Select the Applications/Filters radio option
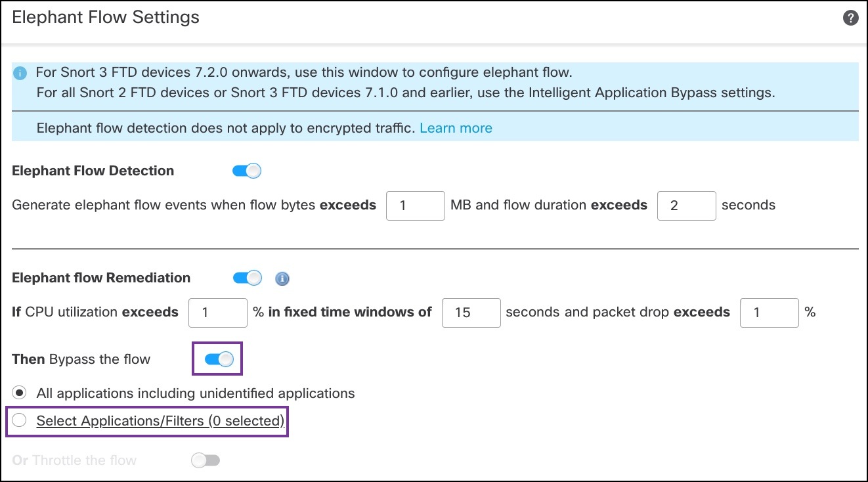Image resolution: width=868 pixels, height=482 pixels. click(x=19, y=420)
